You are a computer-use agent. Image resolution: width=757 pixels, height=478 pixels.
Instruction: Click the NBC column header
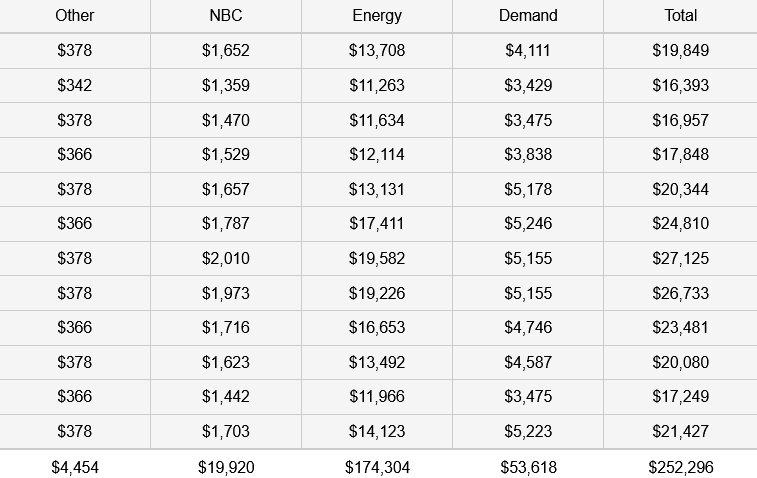pos(226,15)
